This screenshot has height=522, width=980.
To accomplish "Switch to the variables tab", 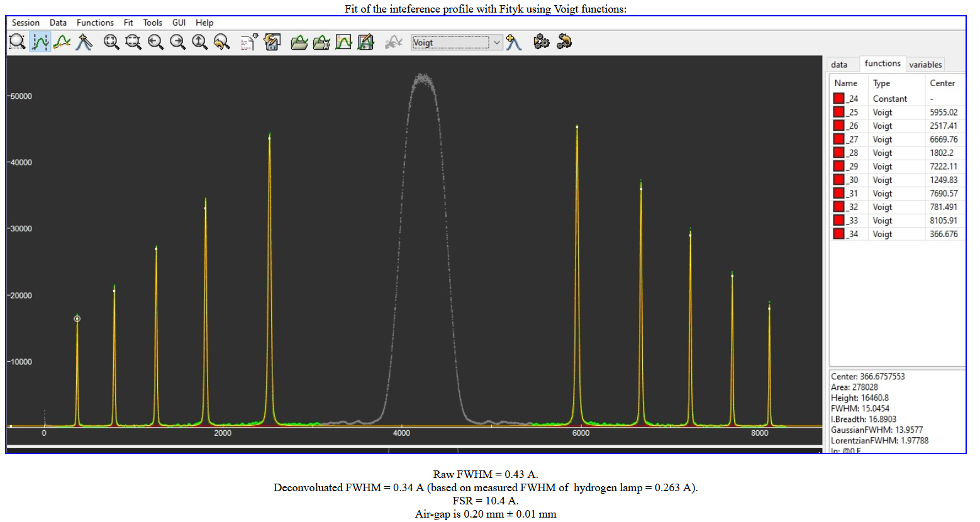I will 925,64.
